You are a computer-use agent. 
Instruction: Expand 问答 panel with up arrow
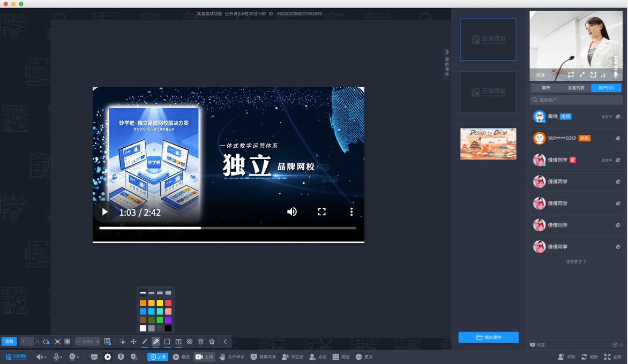tap(615, 345)
